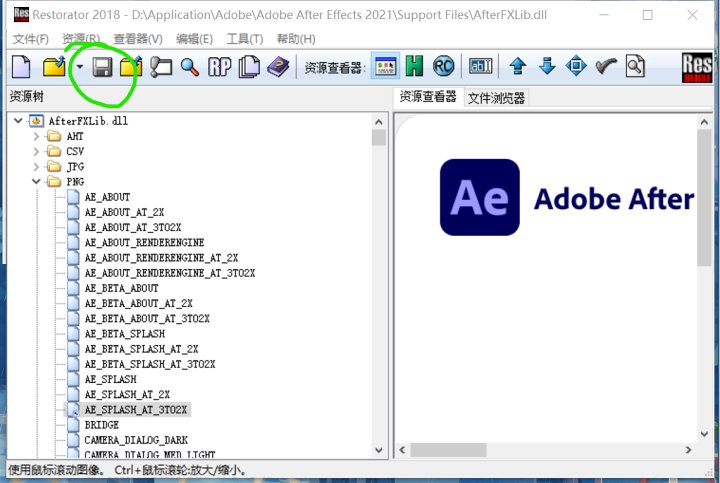Select the JPG folder item

pyautogui.click(x=75, y=167)
